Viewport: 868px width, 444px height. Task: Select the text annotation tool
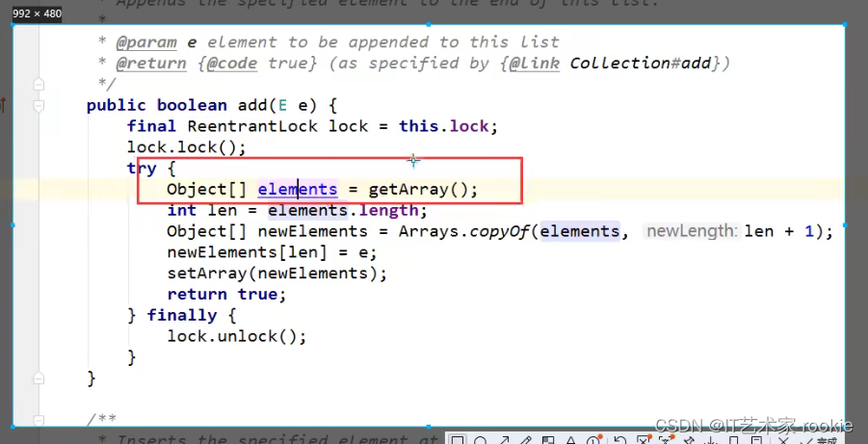point(570,441)
